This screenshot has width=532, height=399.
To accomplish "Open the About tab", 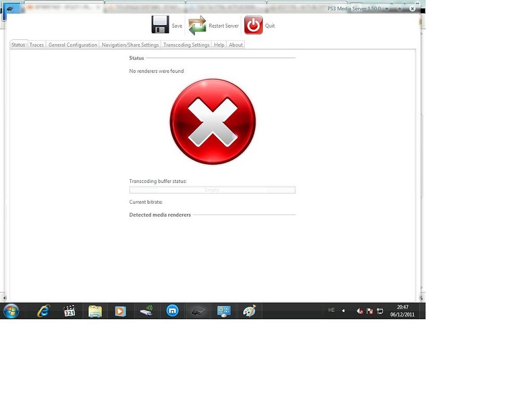I will click(236, 45).
